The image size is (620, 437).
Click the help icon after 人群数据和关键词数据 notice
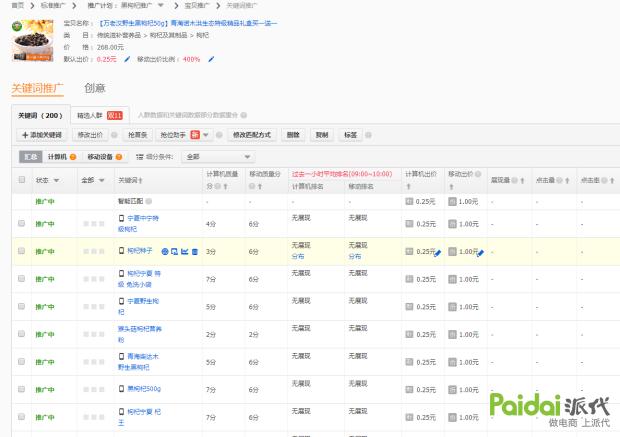tap(244, 115)
